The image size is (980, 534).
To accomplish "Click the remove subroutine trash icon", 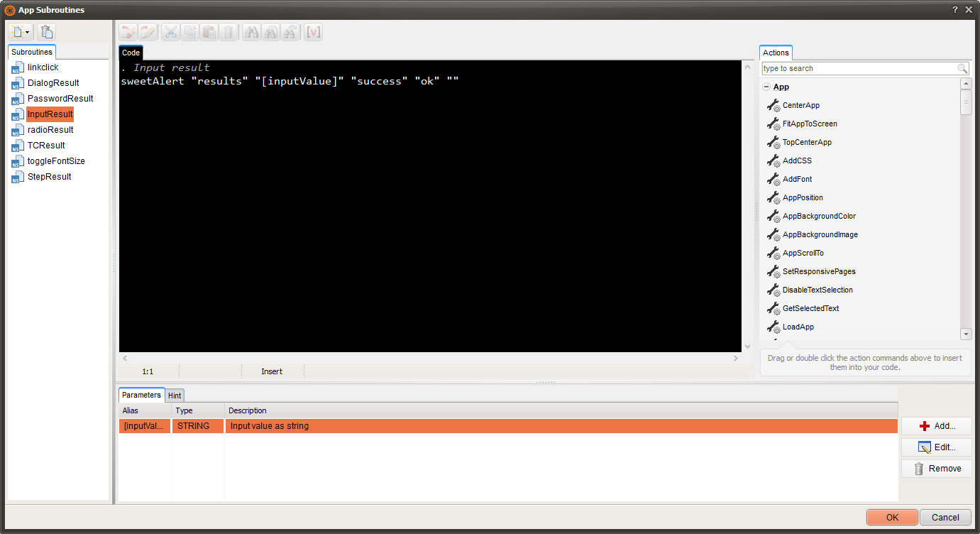I will (x=46, y=32).
